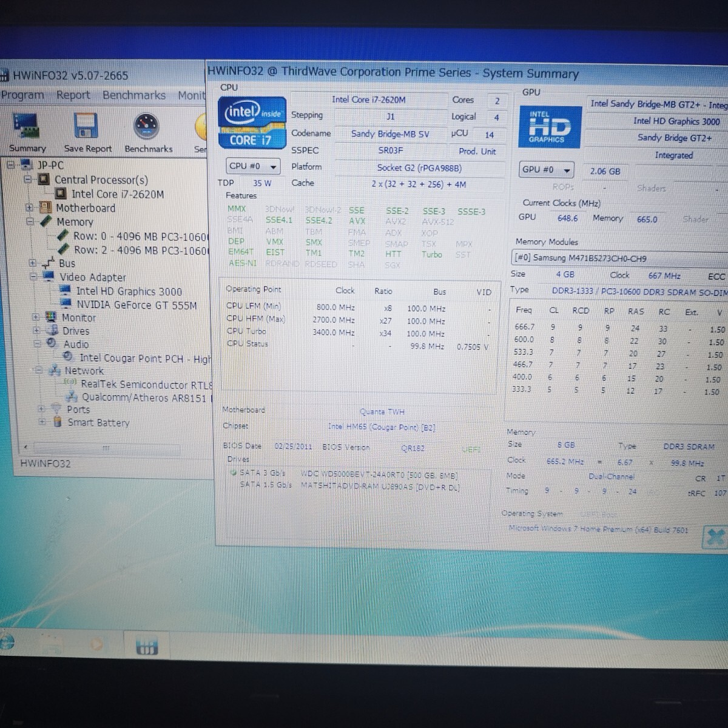Image resolution: width=728 pixels, height=728 pixels.
Task: Open the memory module Samsung dropdown
Action: click(x=619, y=258)
